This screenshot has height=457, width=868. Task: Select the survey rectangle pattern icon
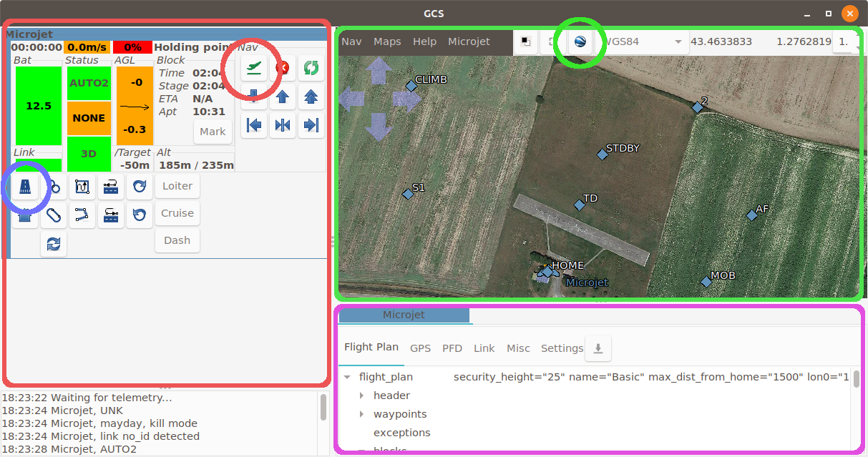pyautogui.click(x=82, y=187)
